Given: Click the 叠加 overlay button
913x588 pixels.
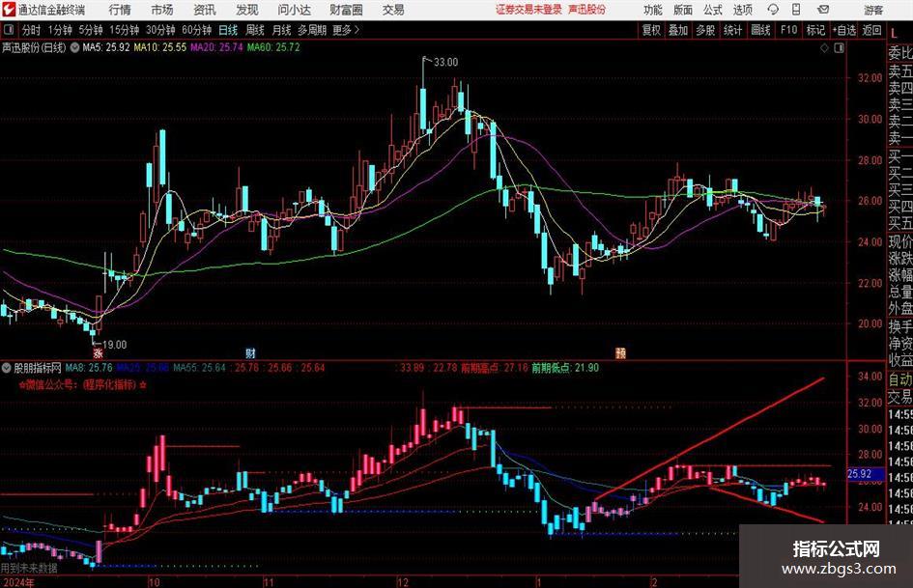Looking at the screenshot, I should coord(678,30).
